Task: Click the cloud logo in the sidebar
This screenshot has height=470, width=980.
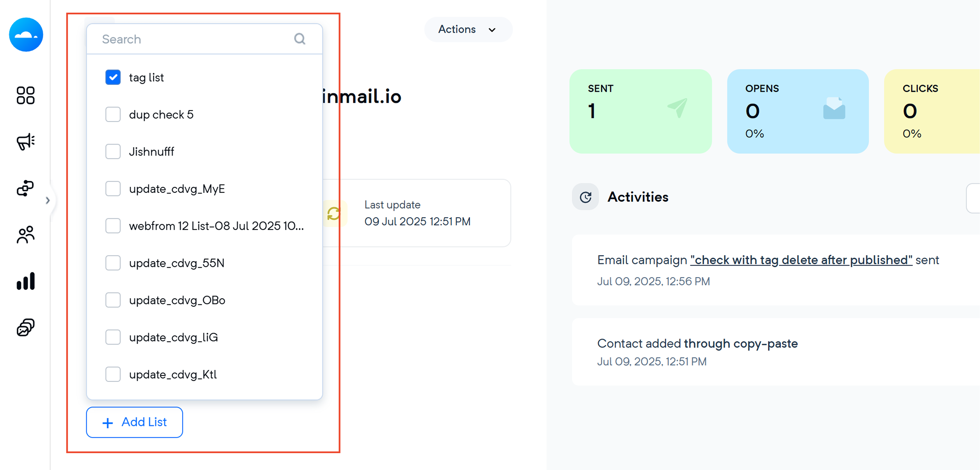Action: coord(26,35)
